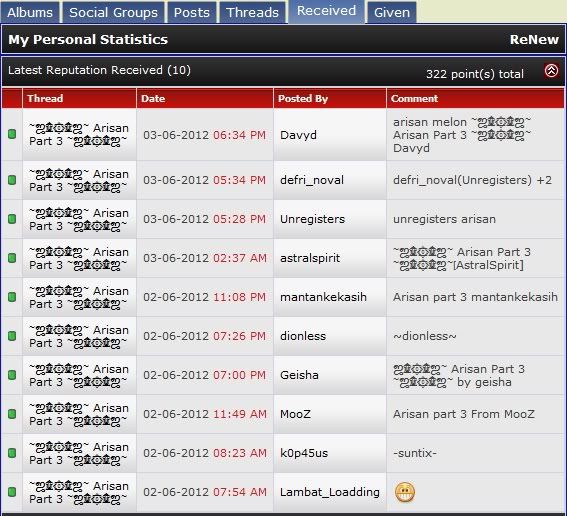The height and width of the screenshot is (516, 567).
Task: Click the green reputation icon for Davyd's row
Action: pos(12,134)
